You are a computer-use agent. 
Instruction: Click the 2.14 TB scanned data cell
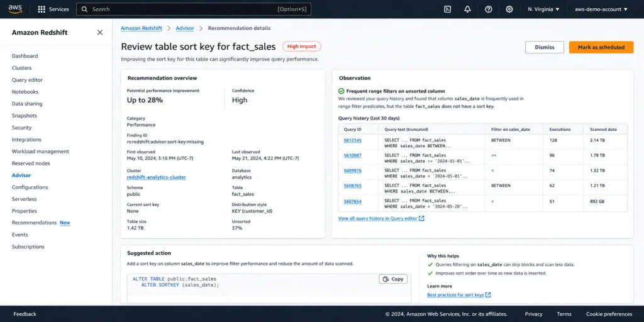pyautogui.click(x=599, y=140)
